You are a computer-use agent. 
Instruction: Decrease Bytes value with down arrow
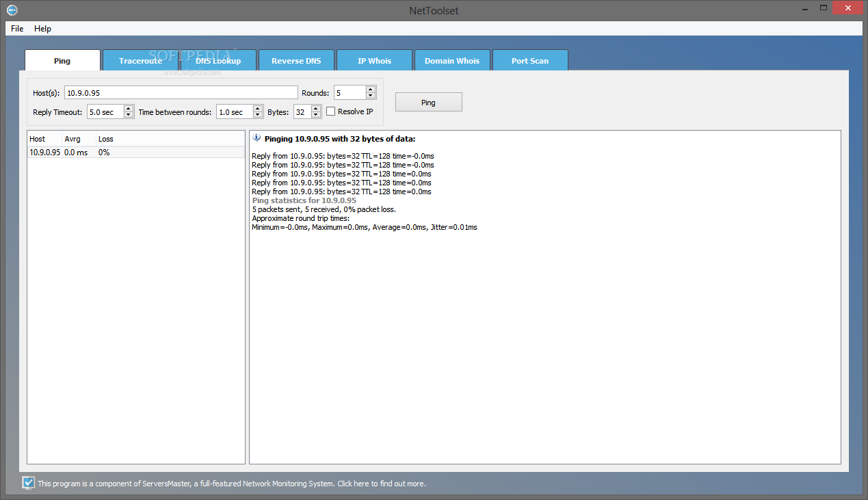click(316, 115)
